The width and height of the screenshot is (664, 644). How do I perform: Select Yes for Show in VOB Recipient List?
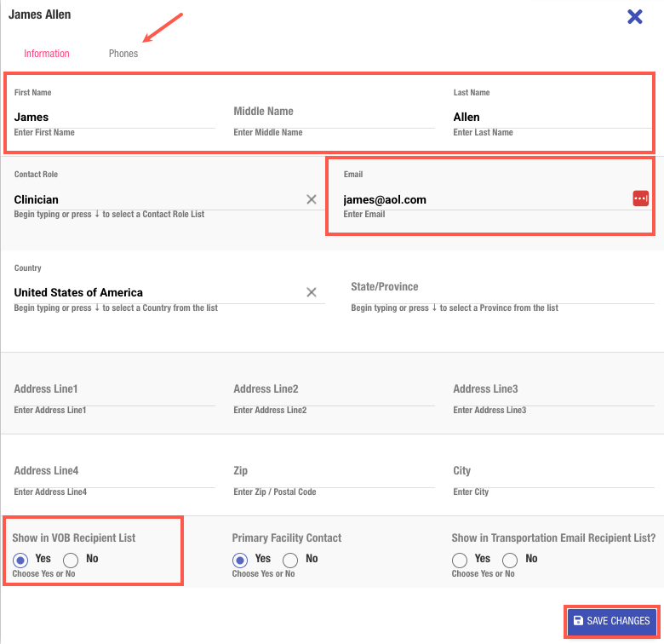click(21, 560)
